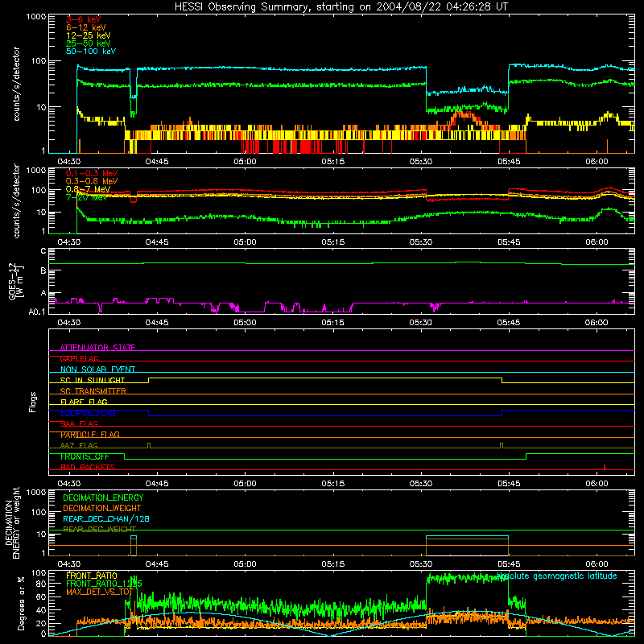The width and height of the screenshot is (644, 644).
Task: Select the blue ECLIPSE_FLAG label
Action: 88,413
